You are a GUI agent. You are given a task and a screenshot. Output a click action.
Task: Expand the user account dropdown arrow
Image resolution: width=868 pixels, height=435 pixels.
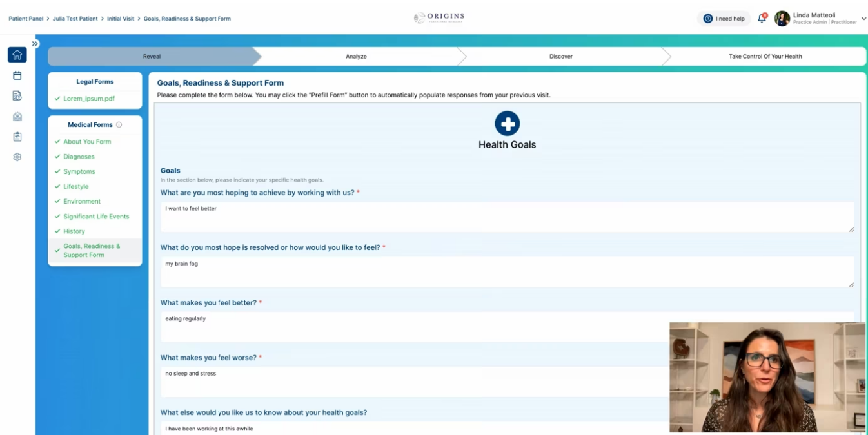(863, 19)
